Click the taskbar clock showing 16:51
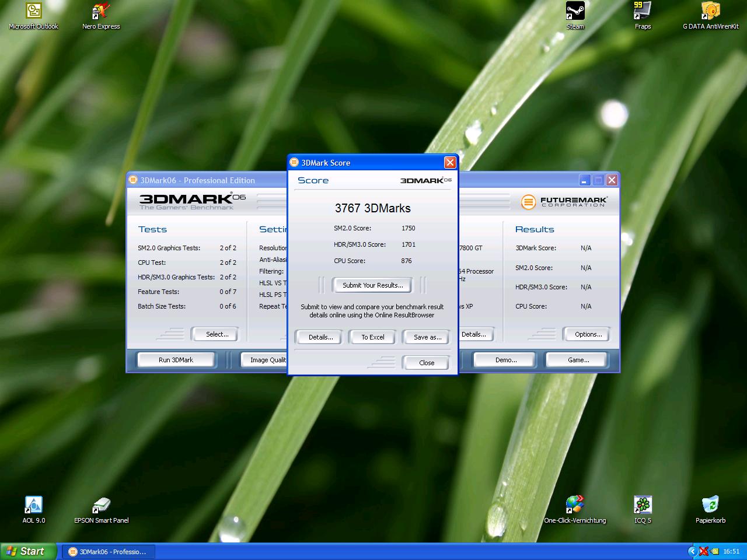This screenshot has height=560, width=747. [731, 551]
